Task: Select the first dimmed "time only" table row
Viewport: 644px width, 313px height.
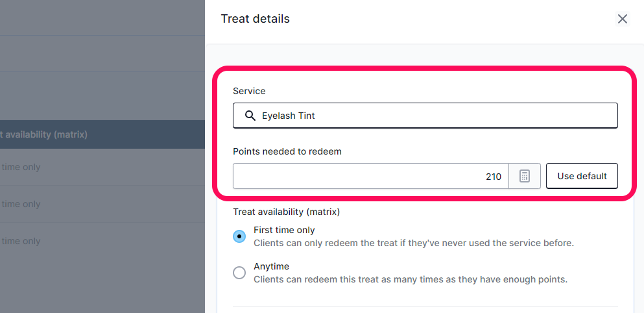Action: pyautogui.click(x=102, y=167)
